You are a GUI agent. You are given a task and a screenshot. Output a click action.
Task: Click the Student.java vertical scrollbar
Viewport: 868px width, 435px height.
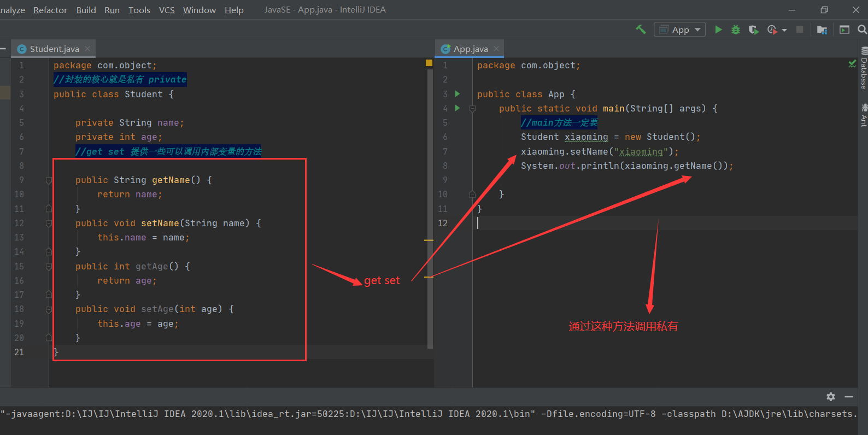pyautogui.click(x=430, y=208)
